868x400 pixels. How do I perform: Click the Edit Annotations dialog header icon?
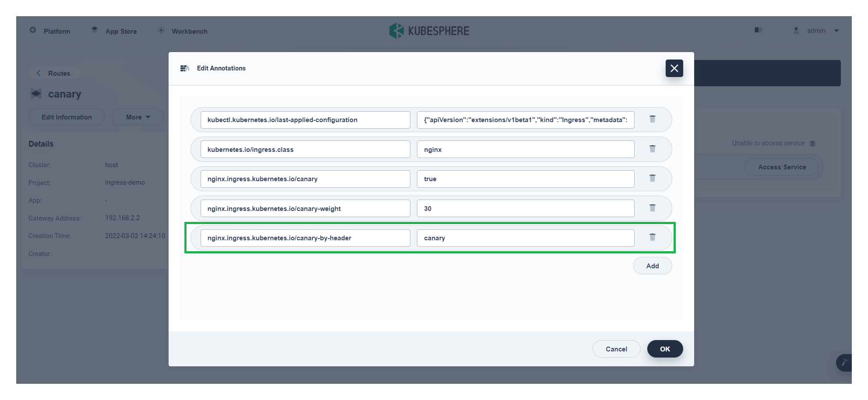pos(184,68)
